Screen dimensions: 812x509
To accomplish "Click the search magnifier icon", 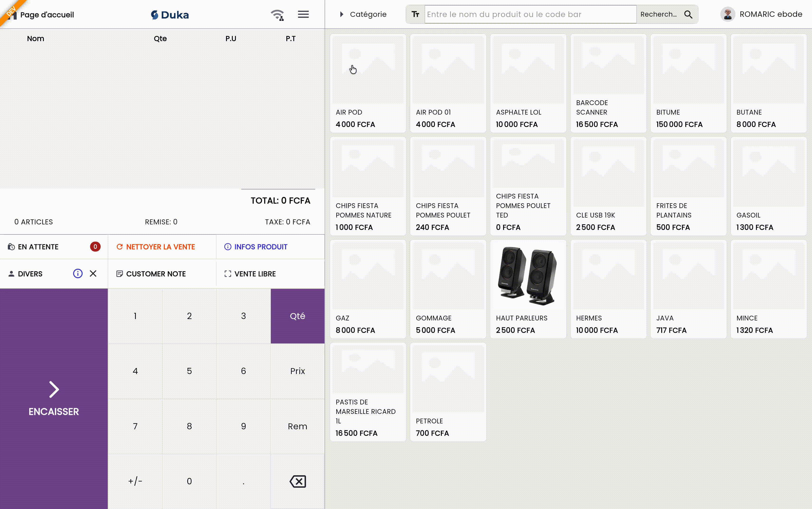I will 688,14.
